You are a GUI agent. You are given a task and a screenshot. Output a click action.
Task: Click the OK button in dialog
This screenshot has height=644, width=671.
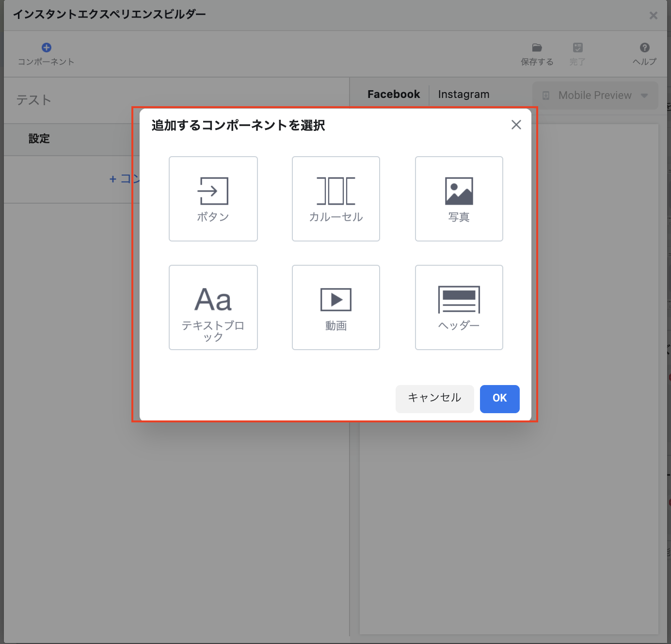pos(499,399)
